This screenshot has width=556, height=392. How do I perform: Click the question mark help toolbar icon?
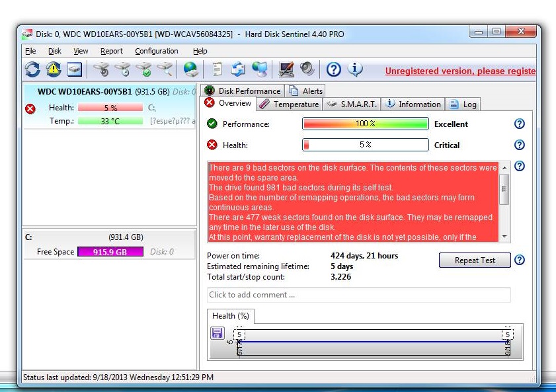click(x=333, y=69)
